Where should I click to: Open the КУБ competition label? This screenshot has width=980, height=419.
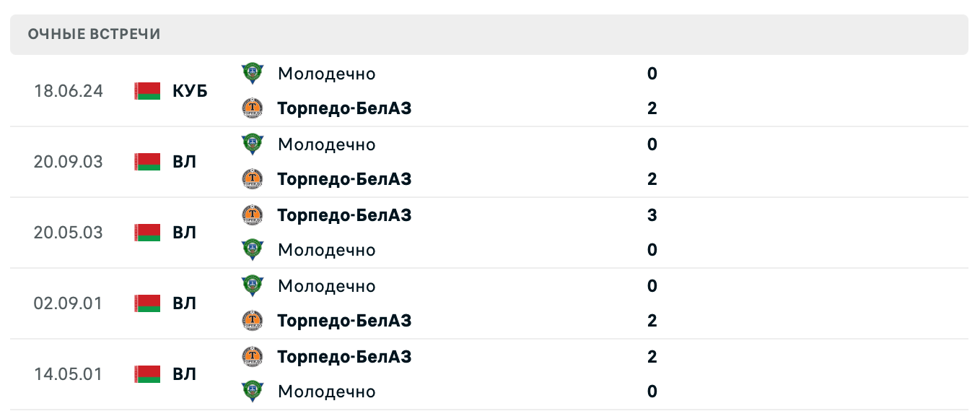click(189, 91)
